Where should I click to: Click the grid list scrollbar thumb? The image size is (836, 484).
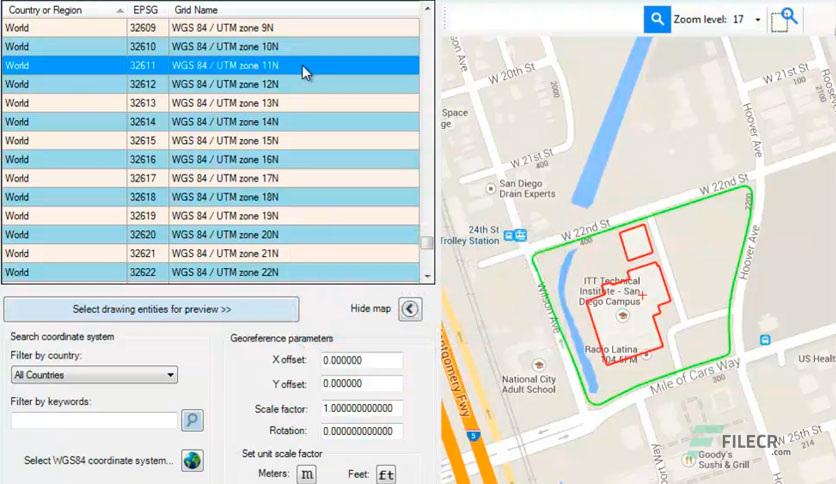click(427, 243)
